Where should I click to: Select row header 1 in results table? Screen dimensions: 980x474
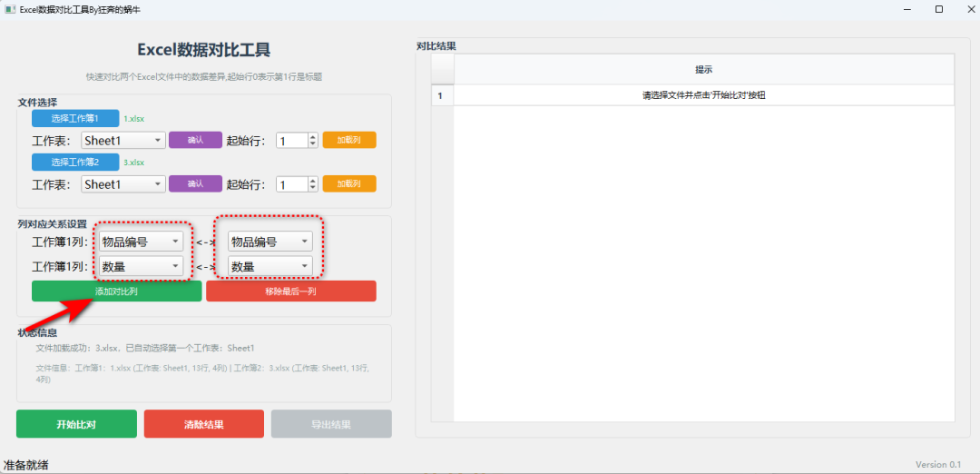tap(443, 95)
